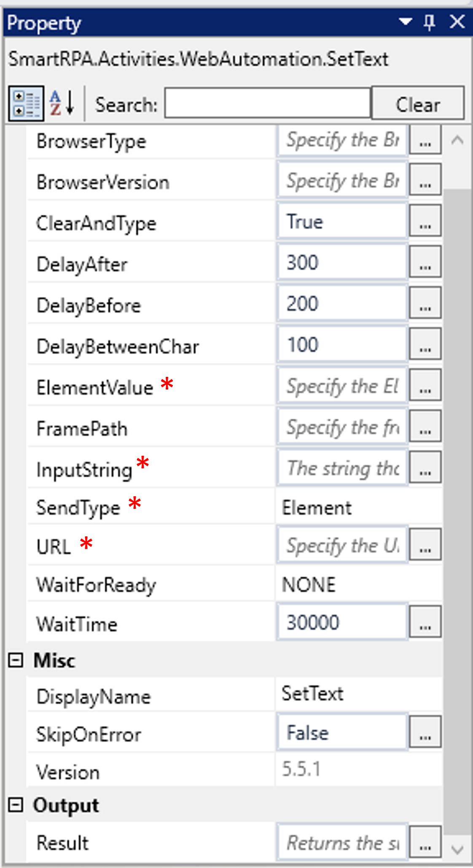Open BrowserType editor via its ellipsis

tap(425, 141)
